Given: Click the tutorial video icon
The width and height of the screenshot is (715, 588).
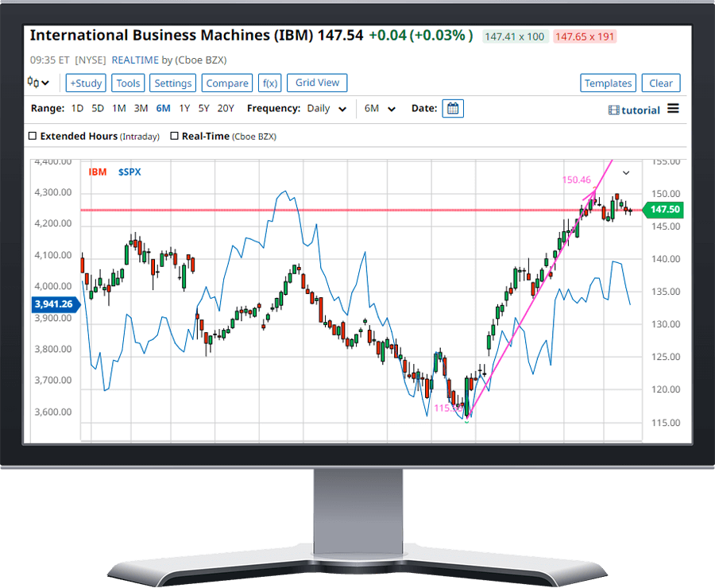Looking at the screenshot, I should point(614,110).
